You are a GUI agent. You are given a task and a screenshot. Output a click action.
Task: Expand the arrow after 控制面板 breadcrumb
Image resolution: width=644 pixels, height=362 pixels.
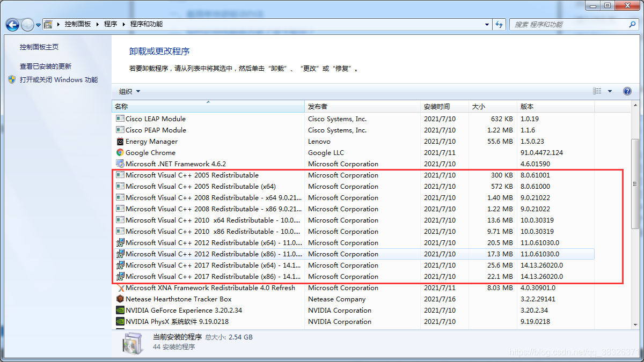coord(98,24)
